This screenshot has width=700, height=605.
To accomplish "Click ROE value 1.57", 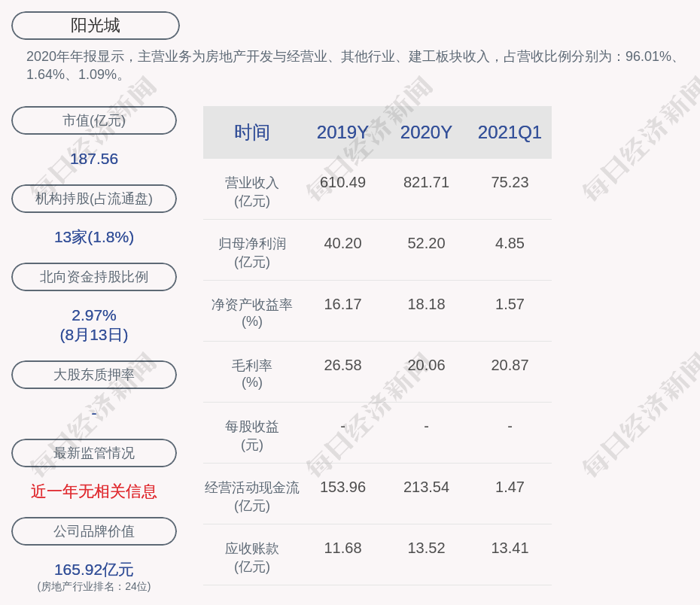I will [x=510, y=304].
